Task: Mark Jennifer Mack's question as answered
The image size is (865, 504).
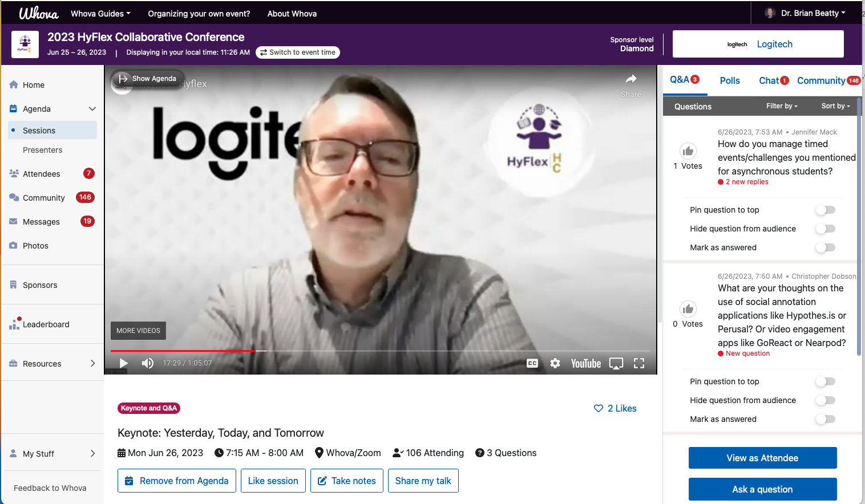Action: [825, 247]
